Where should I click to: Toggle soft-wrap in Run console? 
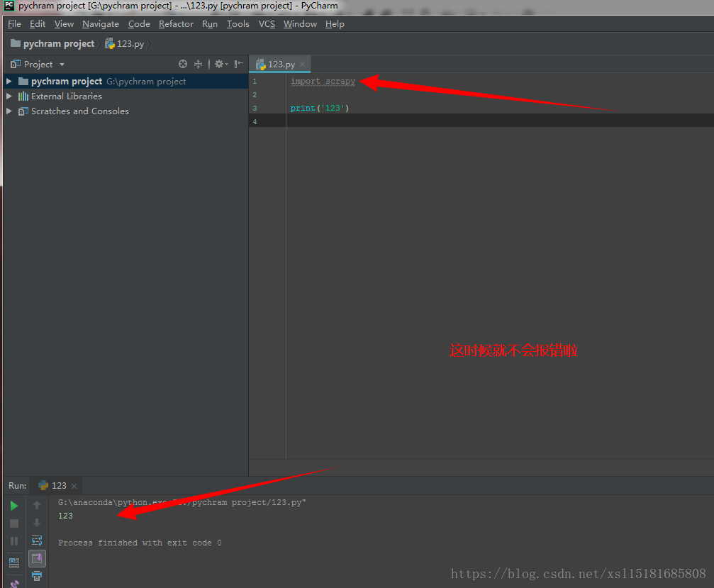(37, 540)
